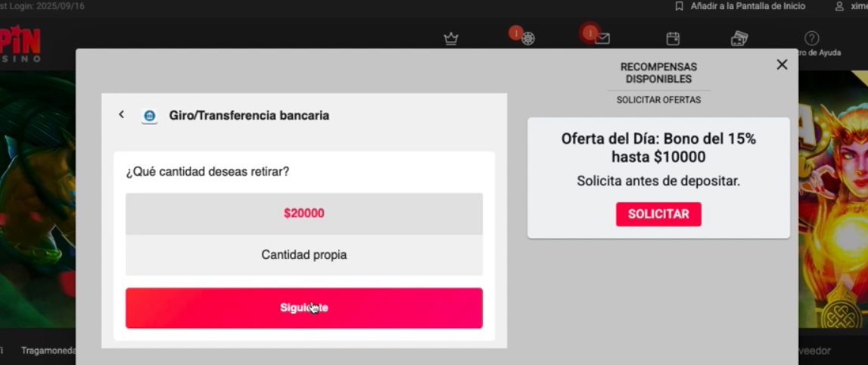Open the wallet cards icon
Image resolution: width=868 pixels, height=365 pixels.
click(739, 39)
